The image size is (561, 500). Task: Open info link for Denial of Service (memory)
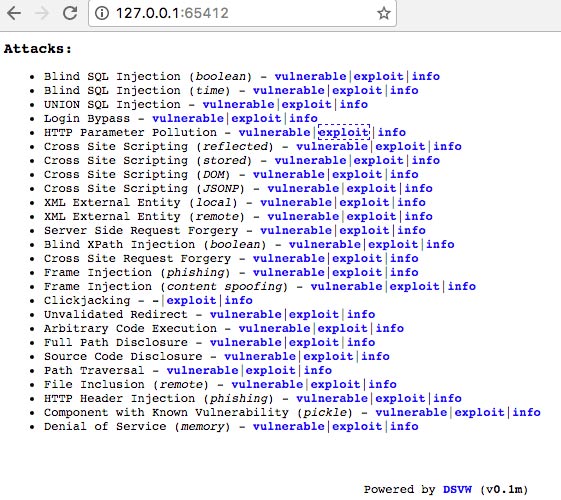(404, 426)
